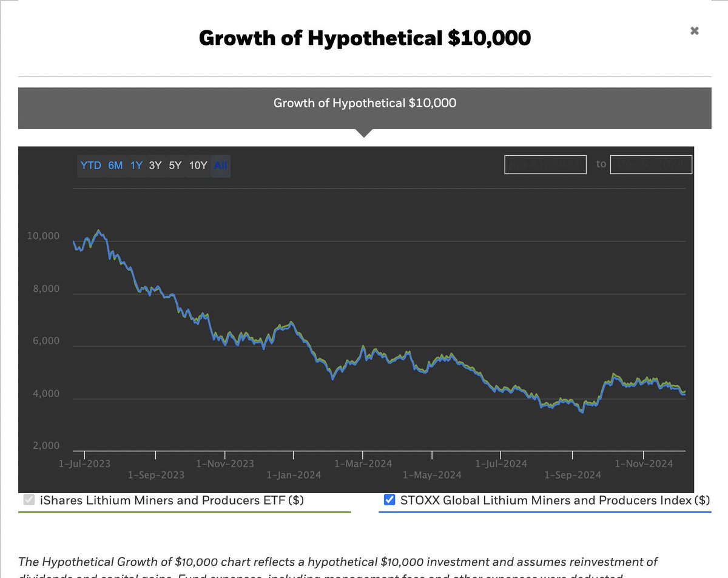Click the 1-Nov-2023 axis label
This screenshot has width=728, height=578.
pyautogui.click(x=225, y=463)
